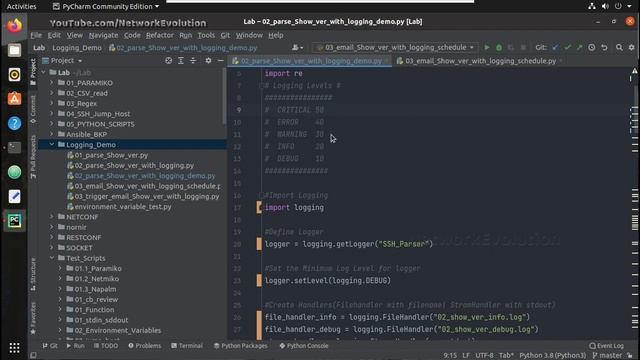640x360 pixels.
Task: Collapse the Test_Scripts folder
Action: (52, 258)
